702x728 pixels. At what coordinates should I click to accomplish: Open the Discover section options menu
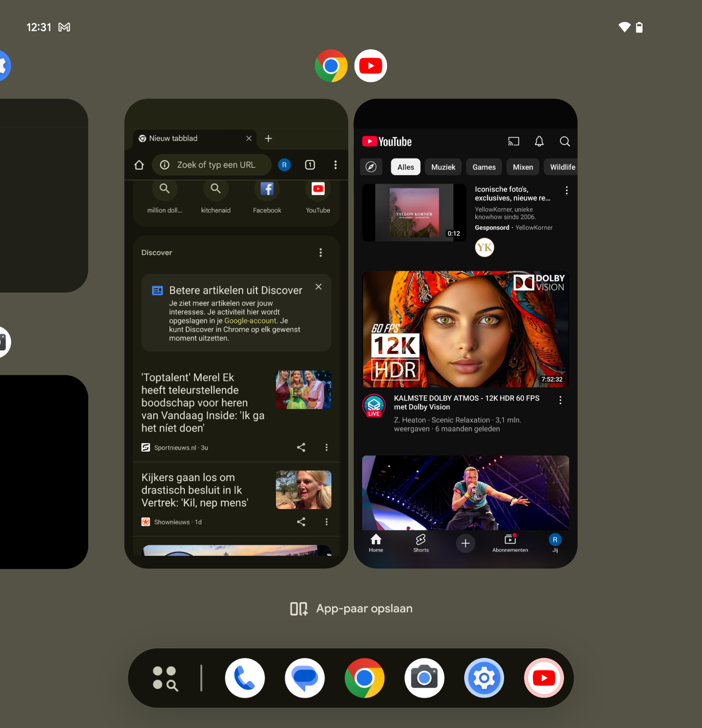320,253
